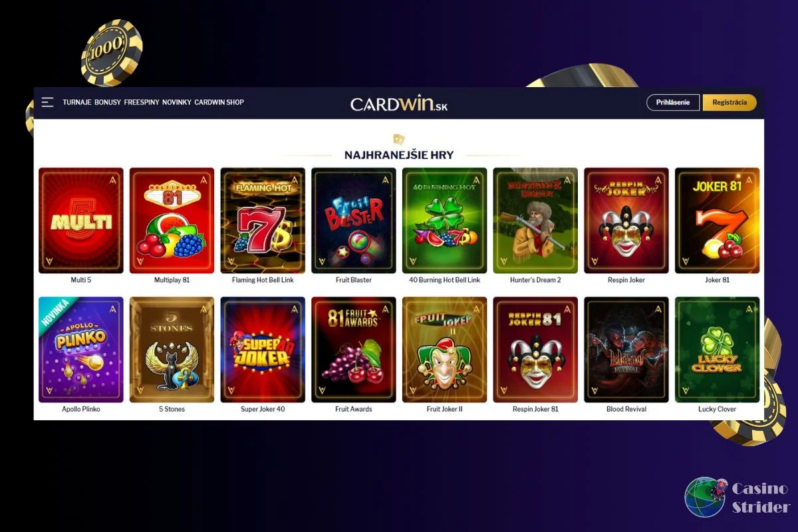Image resolution: width=798 pixels, height=532 pixels.
Task: Choose the Hunter's Dream 2 game
Action: click(535, 221)
